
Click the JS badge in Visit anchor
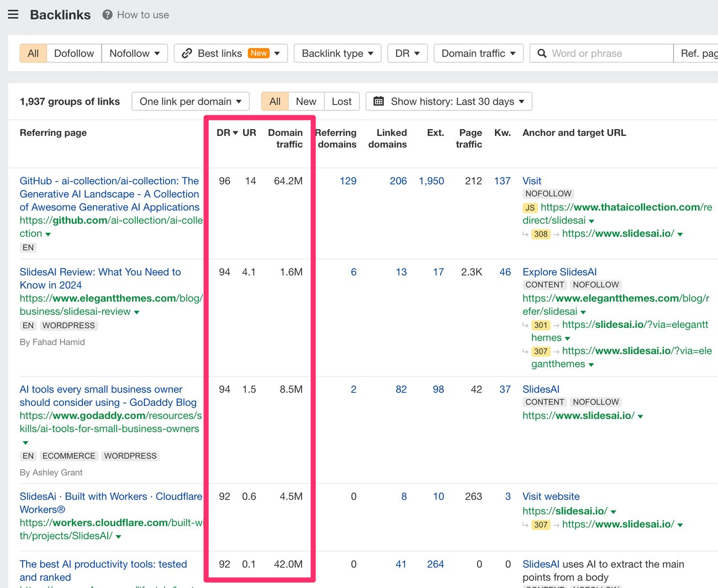pyautogui.click(x=530, y=208)
